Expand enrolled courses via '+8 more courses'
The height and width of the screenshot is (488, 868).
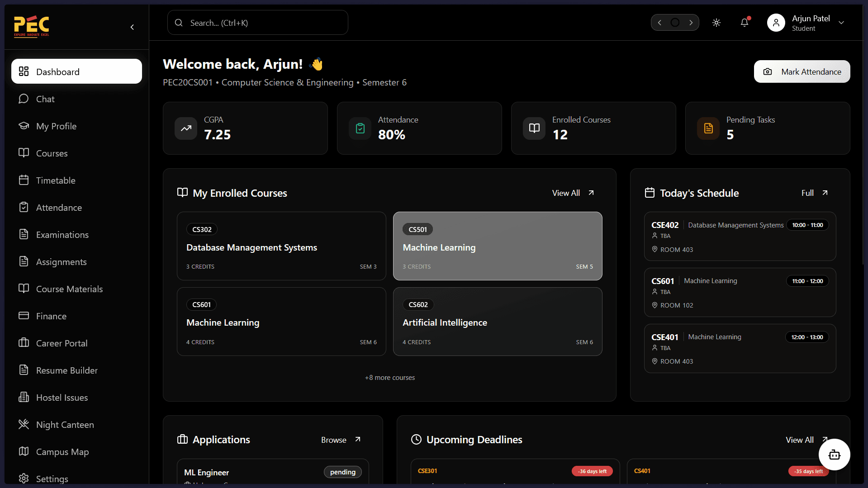[389, 377]
